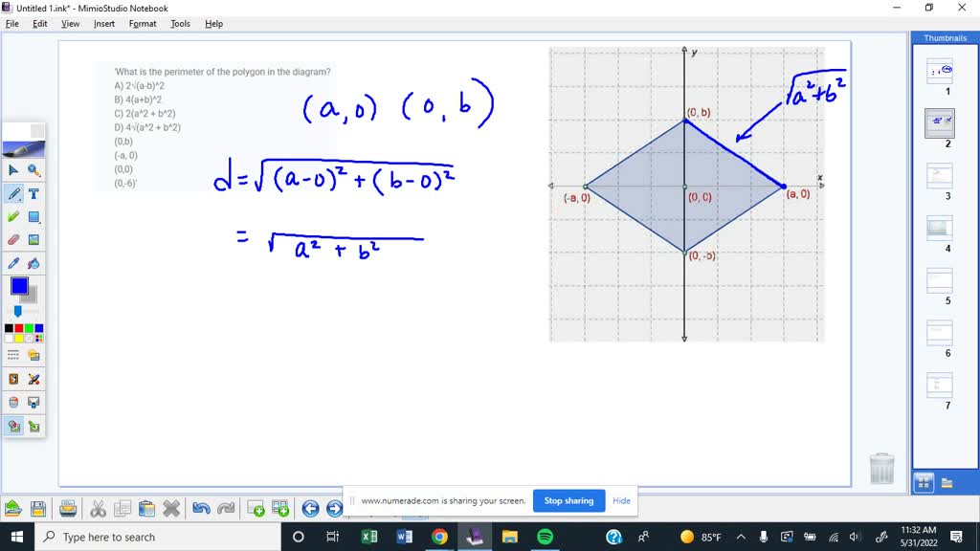Select the Rectangle shape tool

tap(33, 217)
